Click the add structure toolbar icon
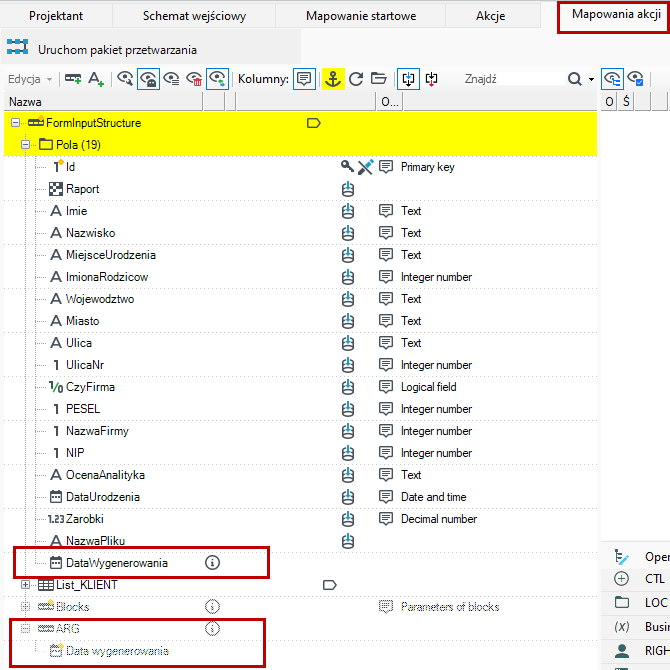This screenshot has width=670, height=670. tap(73, 79)
